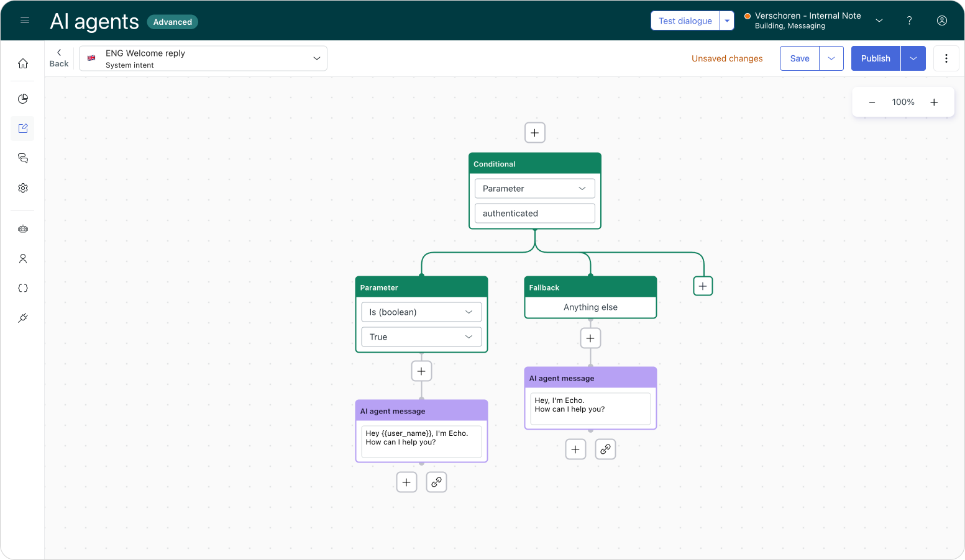This screenshot has height=560, width=965.
Task: Open the Publish options arrow
Action: click(x=913, y=58)
